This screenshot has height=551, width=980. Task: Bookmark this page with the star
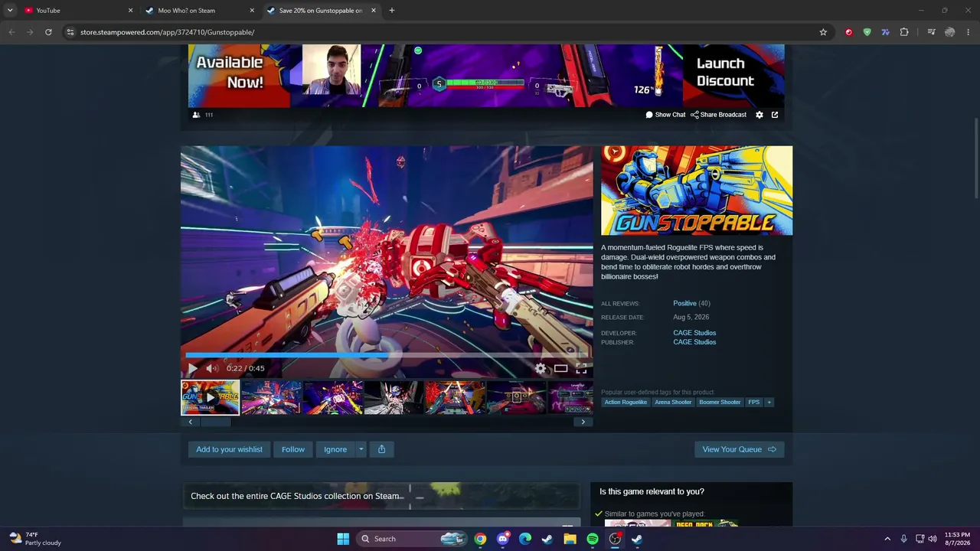point(823,32)
